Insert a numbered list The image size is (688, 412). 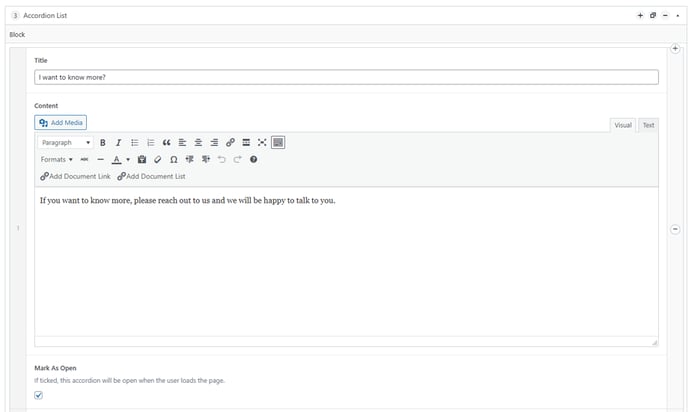(150, 143)
